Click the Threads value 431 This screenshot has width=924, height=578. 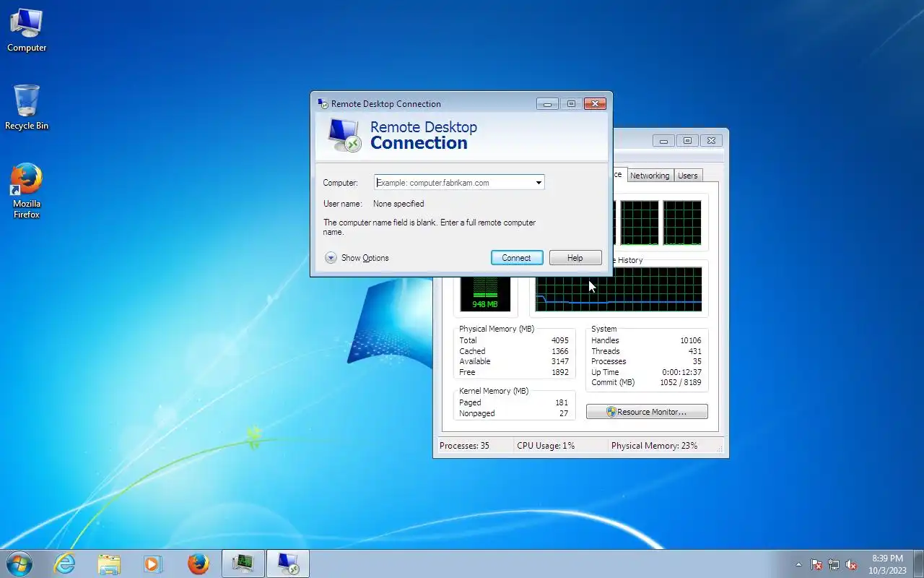pyautogui.click(x=694, y=351)
